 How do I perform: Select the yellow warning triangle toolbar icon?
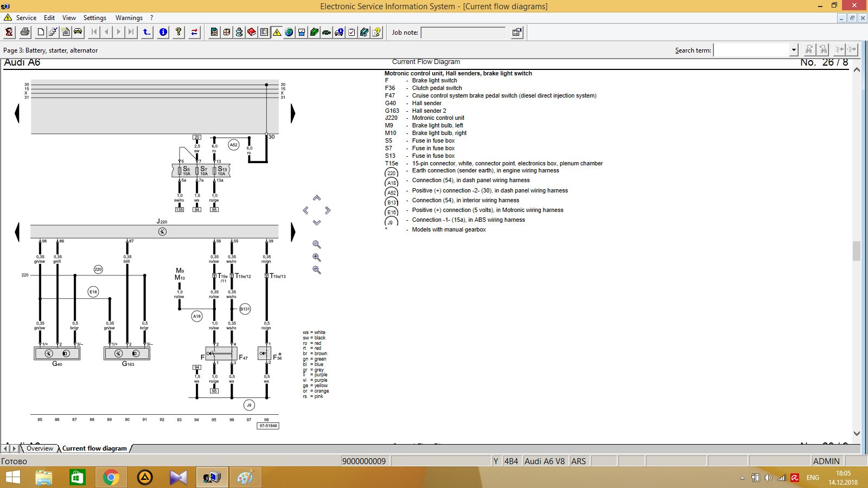(x=277, y=33)
